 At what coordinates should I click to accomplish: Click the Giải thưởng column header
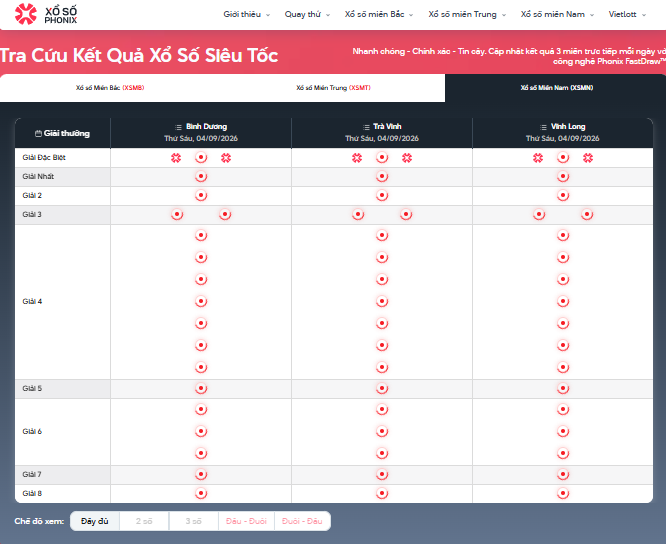[62, 133]
